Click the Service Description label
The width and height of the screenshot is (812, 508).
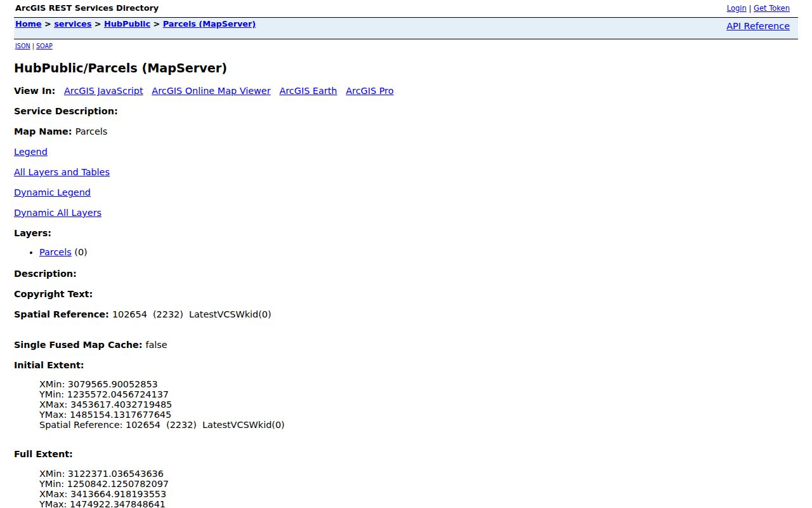tap(66, 111)
